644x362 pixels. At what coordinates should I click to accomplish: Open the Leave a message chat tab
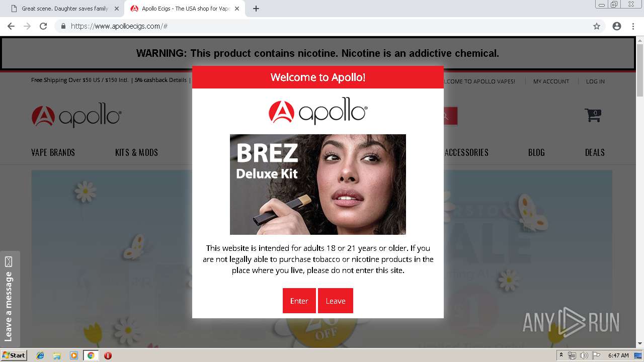tap(10, 299)
